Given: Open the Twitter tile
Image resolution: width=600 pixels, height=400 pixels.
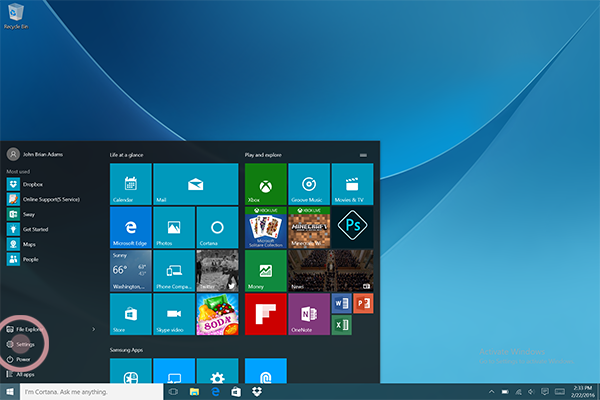Looking at the screenshot, I should 217,271.
